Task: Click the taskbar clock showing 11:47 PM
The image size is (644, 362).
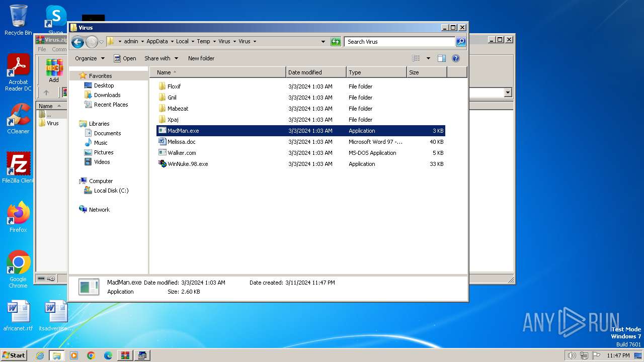Action: [x=618, y=355]
